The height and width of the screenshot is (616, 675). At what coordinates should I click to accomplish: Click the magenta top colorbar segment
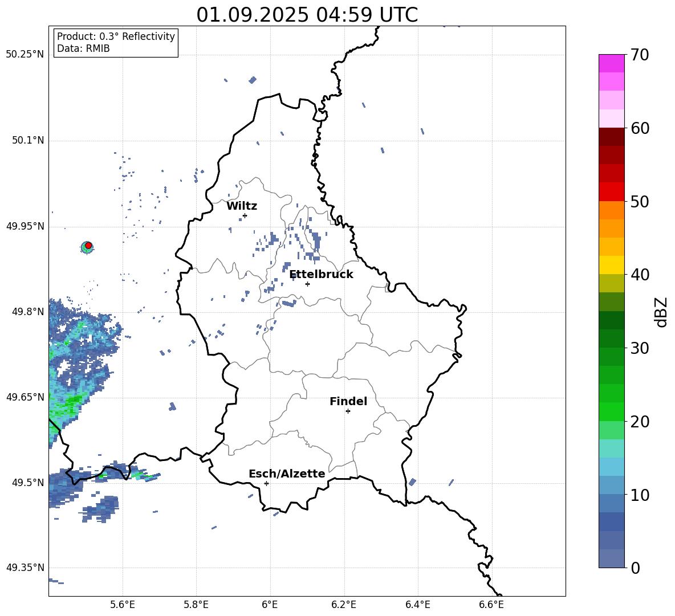point(611,63)
